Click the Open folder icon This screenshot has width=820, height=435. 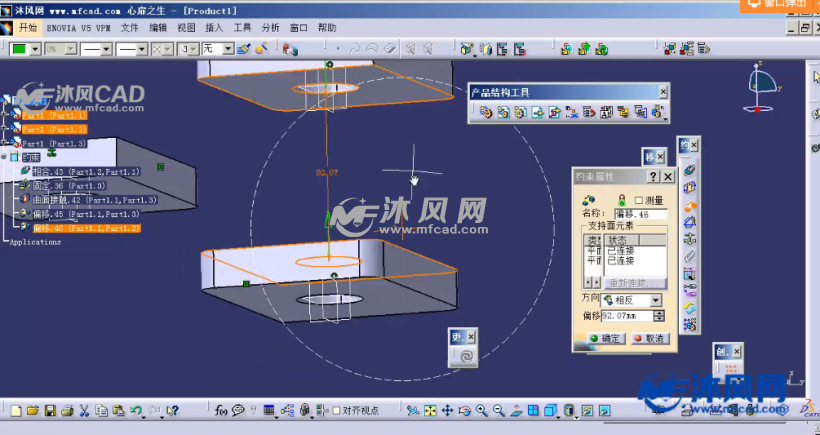(x=33, y=411)
